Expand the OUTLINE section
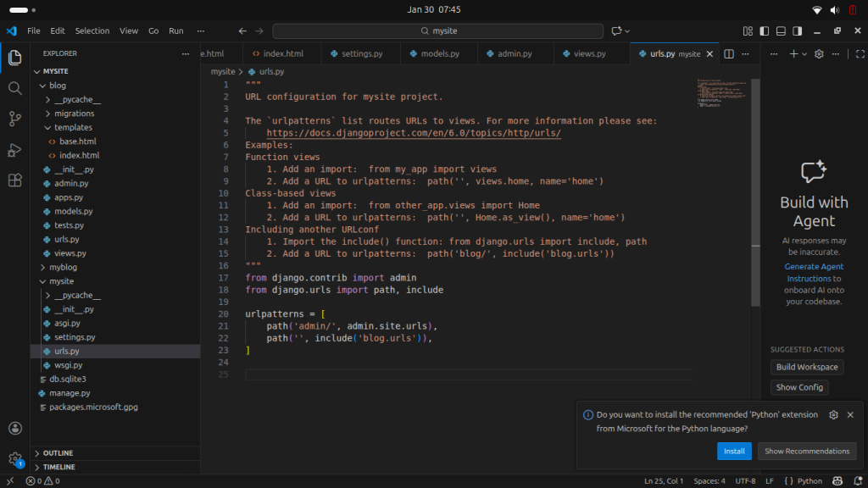Viewport: 868px width, 488px height. [58, 453]
